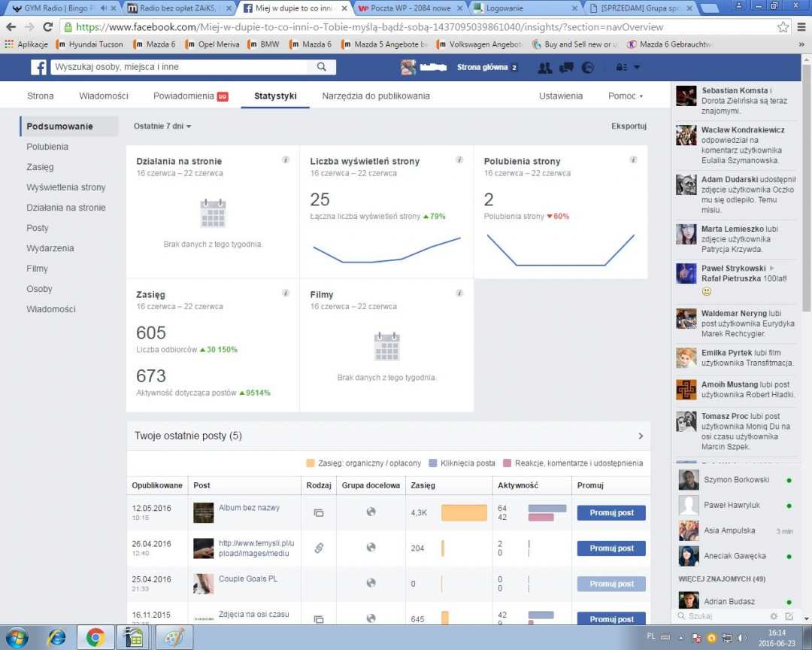Click Promuj post for Album bez nazwy

point(611,513)
